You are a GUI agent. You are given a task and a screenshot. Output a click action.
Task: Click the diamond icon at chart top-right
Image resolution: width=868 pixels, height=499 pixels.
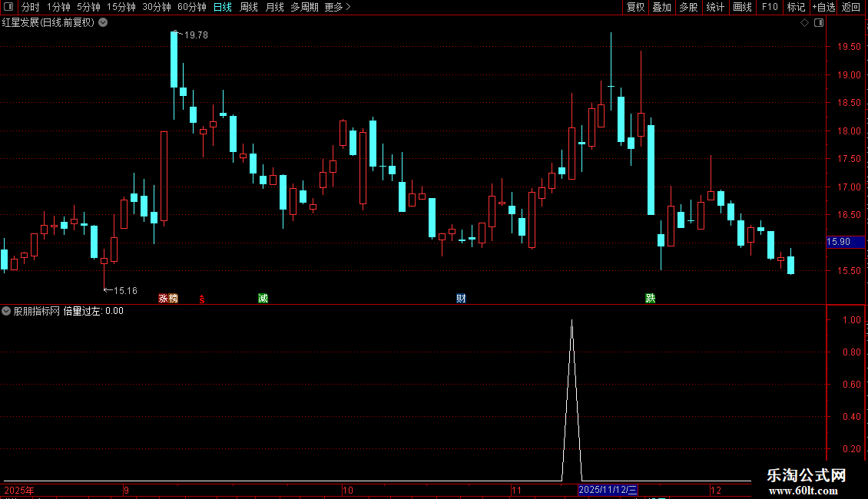click(x=805, y=23)
